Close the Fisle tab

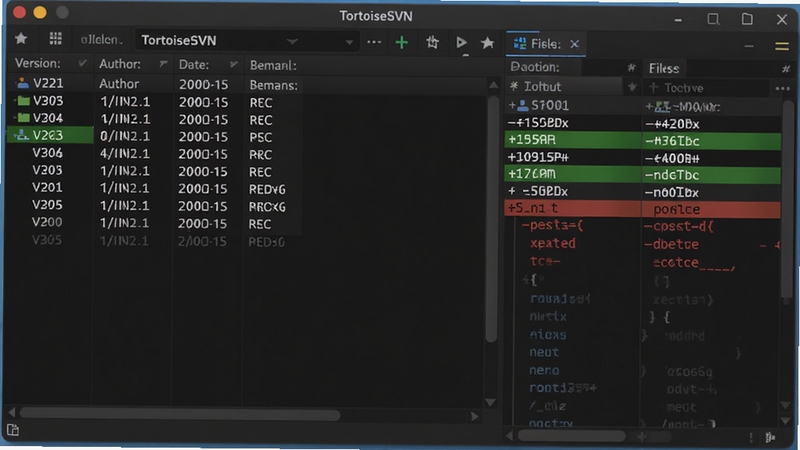[574, 44]
